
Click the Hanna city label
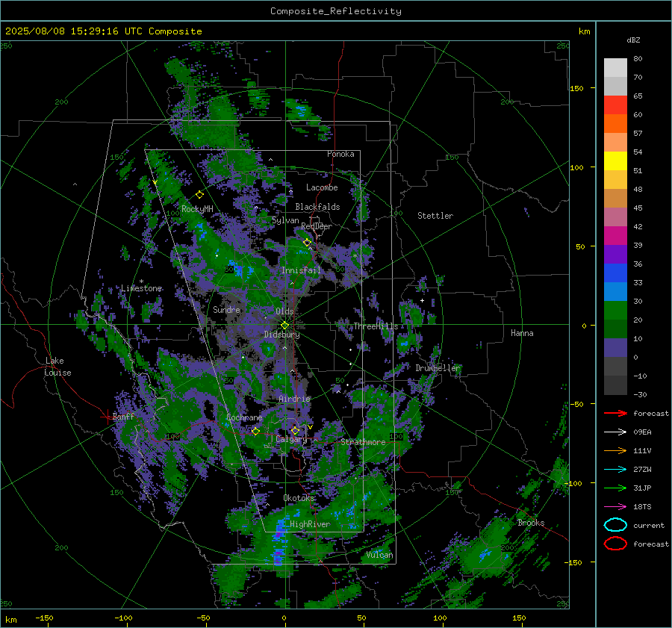(522, 333)
